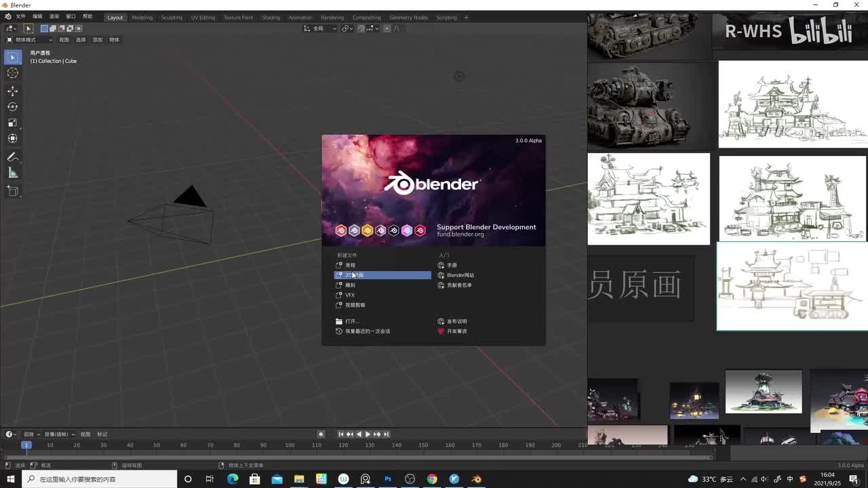Image resolution: width=868 pixels, height=488 pixels.
Task: Open the 物体模式 mode dropdown
Action: (29, 39)
